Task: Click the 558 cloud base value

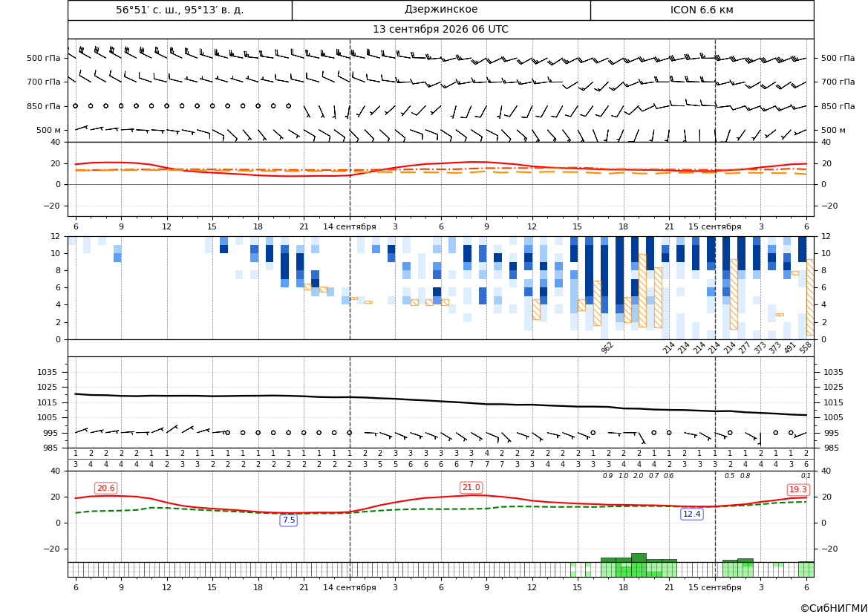Action: (x=806, y=347)
